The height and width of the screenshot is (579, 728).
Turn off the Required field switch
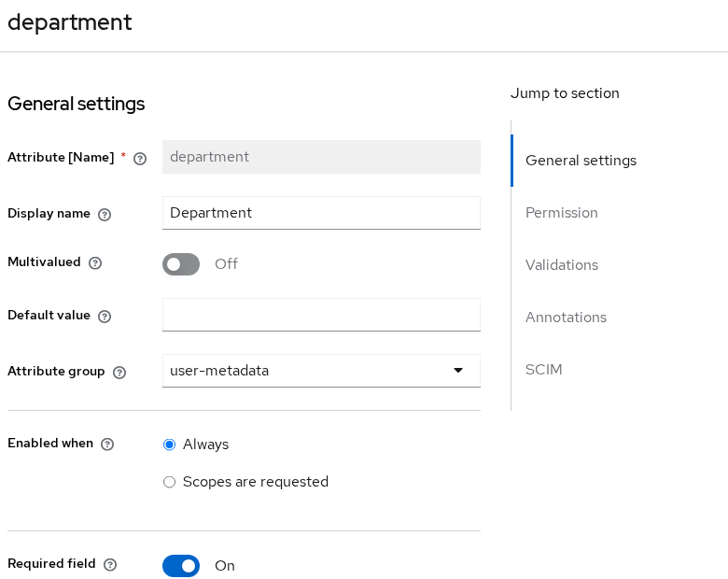[181, 566]
